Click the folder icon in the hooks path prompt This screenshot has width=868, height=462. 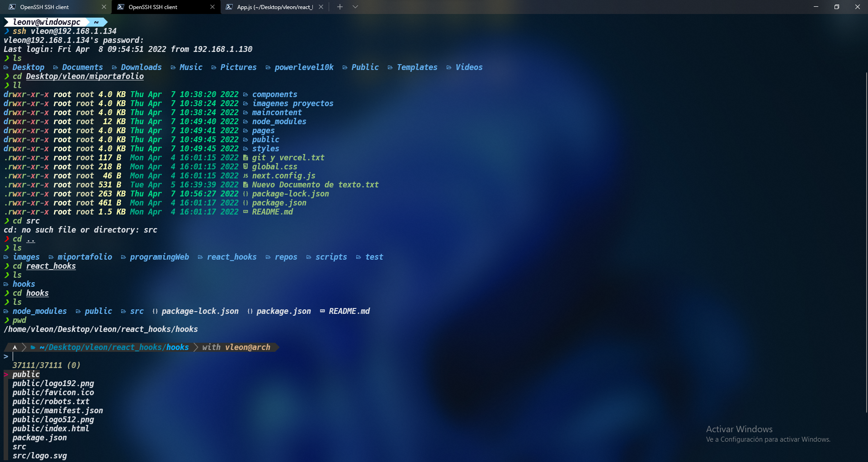point(33,347)
